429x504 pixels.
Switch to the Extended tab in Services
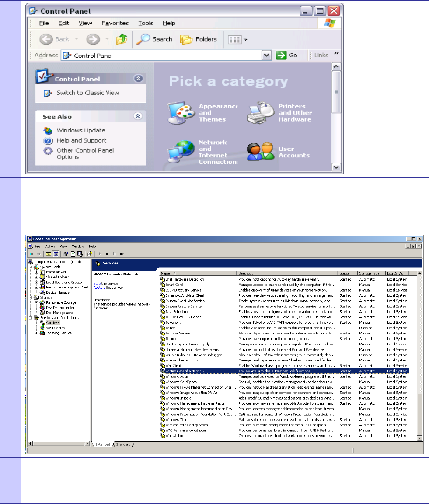103,445
